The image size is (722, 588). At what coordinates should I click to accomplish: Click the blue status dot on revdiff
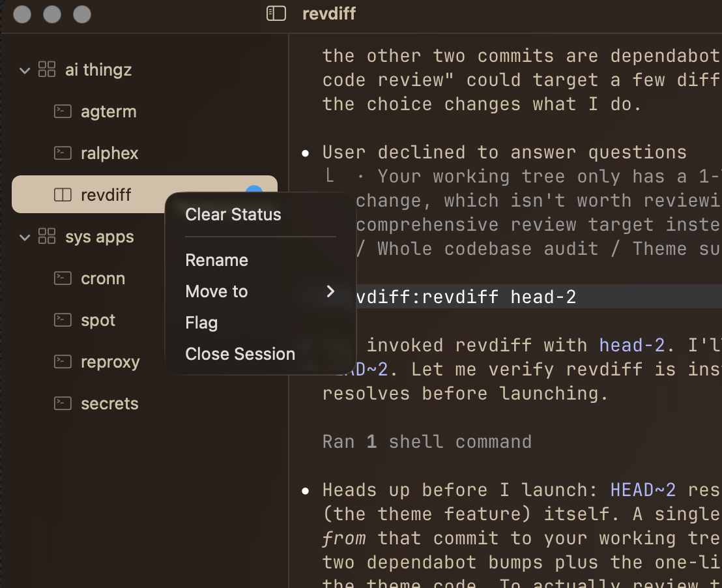coord(254,190)
